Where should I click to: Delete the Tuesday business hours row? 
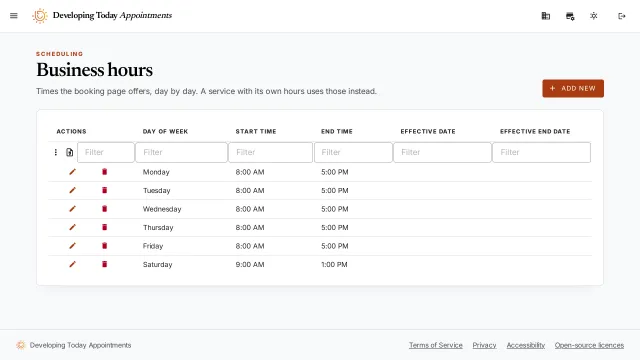pos(104,190)
